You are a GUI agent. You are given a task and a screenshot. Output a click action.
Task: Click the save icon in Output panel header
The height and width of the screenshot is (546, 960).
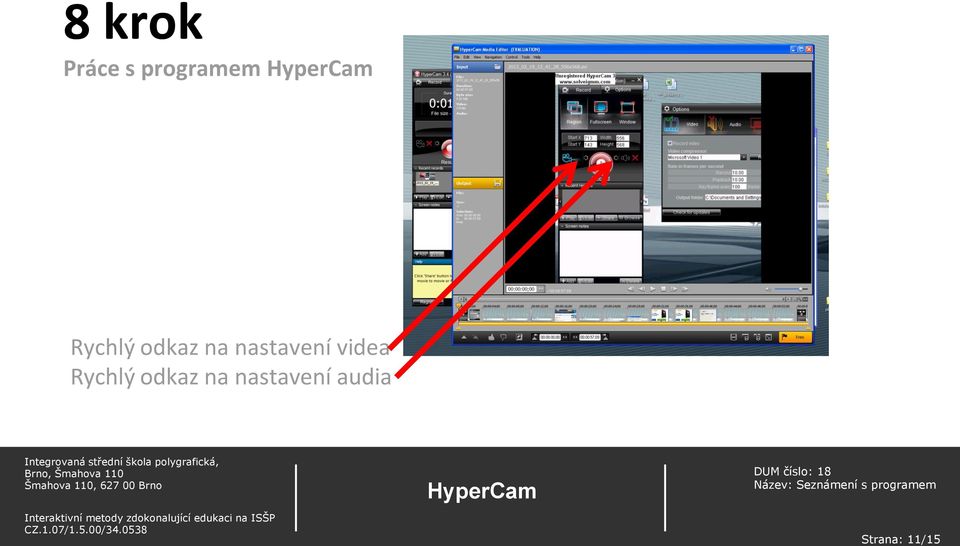click(x=497, y=184)
